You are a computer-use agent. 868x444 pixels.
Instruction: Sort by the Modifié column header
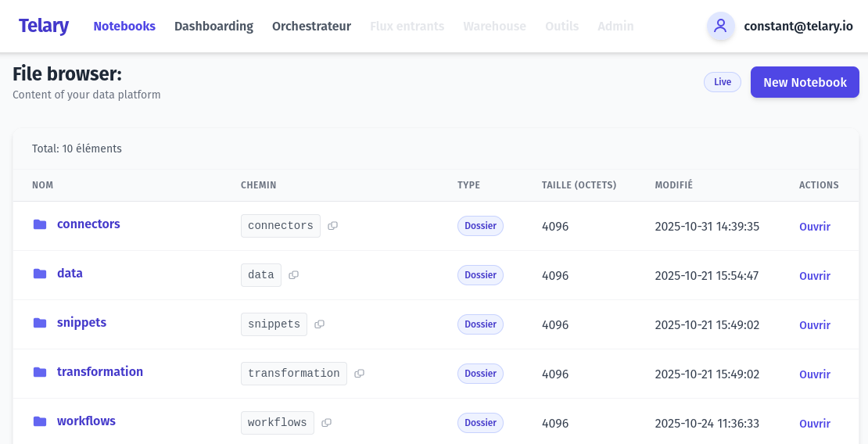click(x=673, y=185)
